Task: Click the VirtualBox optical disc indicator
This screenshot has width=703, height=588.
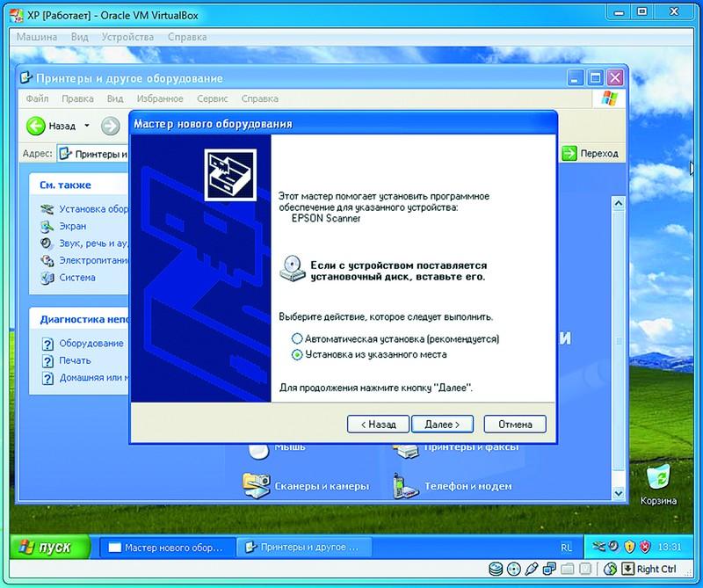Action: 513,570
